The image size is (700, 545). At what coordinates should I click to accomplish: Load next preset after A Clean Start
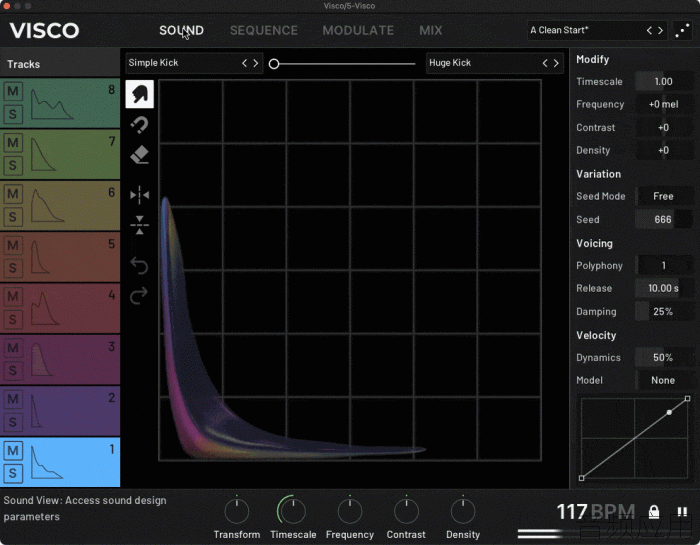point(660,30)
